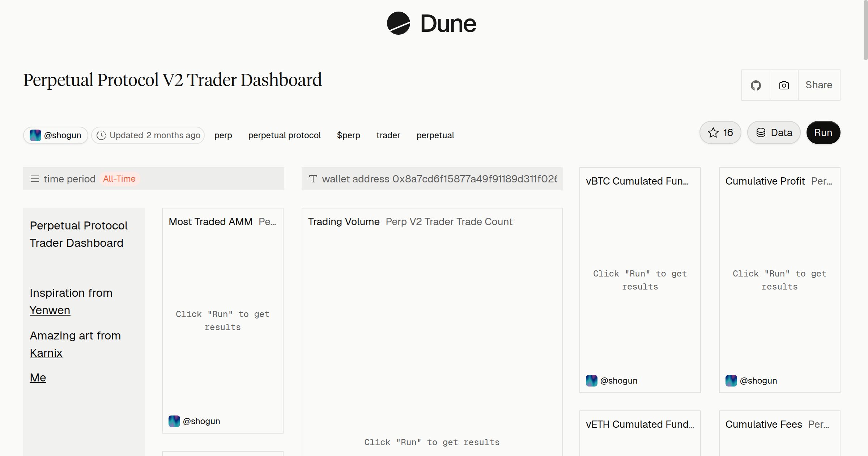The image size is (868, 456).
Task: Click the wallet address text-type icon
Action: (x=313, y=179)
